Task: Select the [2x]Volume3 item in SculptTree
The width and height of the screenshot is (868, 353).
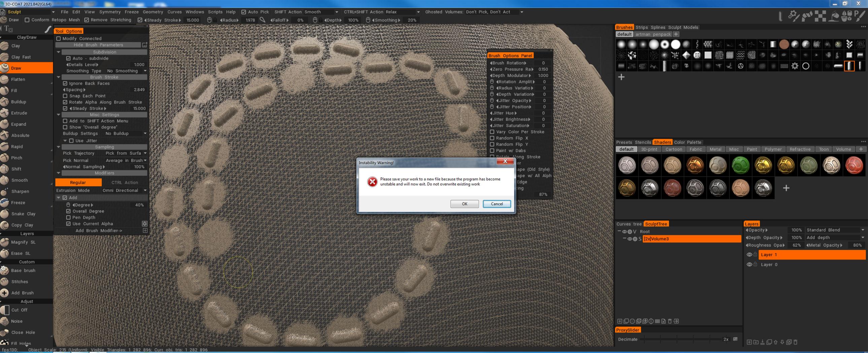Action: [691, 239]
